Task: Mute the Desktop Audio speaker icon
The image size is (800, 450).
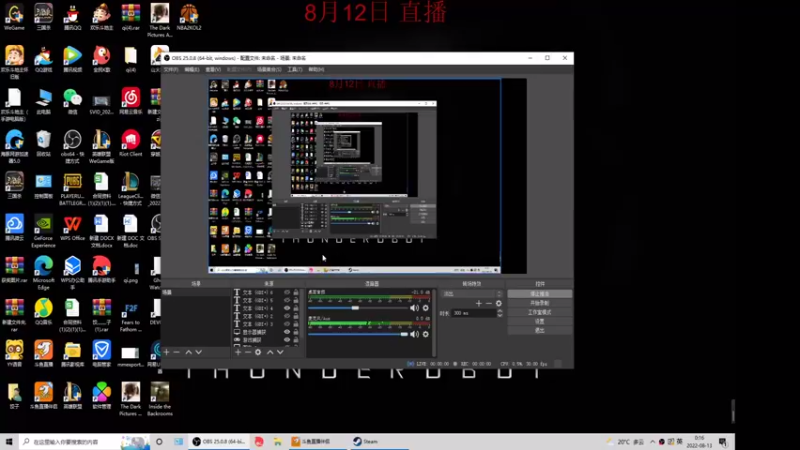Action: (x=414, y=308)
